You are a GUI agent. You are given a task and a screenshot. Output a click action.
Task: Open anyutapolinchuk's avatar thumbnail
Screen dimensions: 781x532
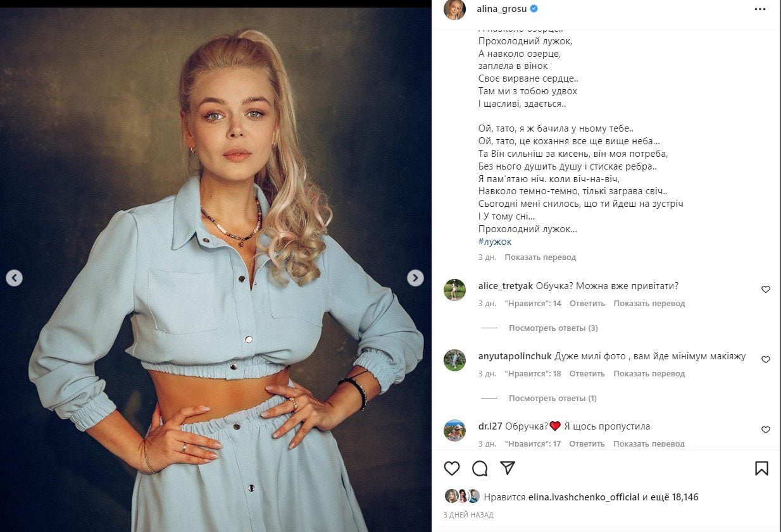[454, 360]
